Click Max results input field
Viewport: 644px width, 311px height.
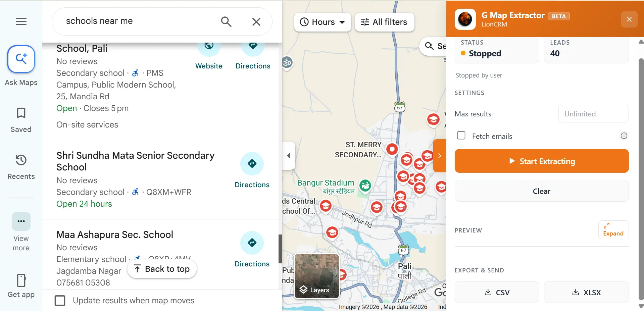click(x=593, y=113)
